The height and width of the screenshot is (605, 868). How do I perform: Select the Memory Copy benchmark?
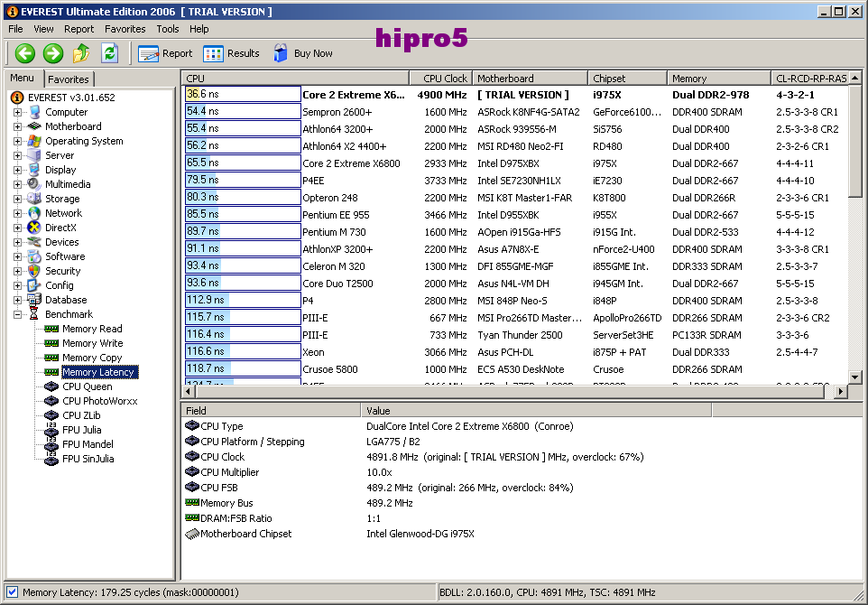click(x=92, y=358)
